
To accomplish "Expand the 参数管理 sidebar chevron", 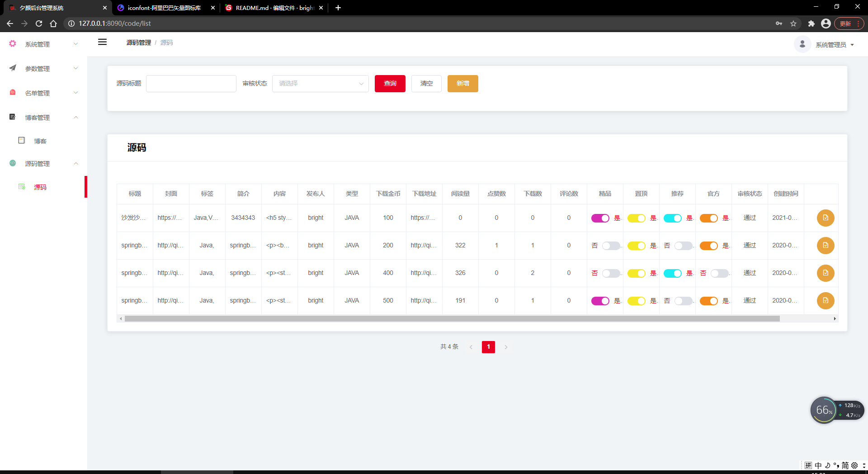I will 76,68.
